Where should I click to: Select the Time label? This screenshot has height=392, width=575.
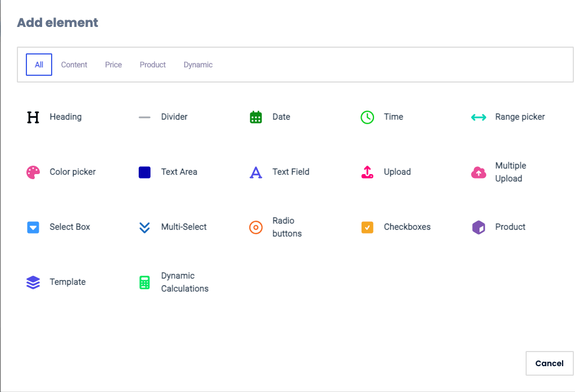click(394, 117)
